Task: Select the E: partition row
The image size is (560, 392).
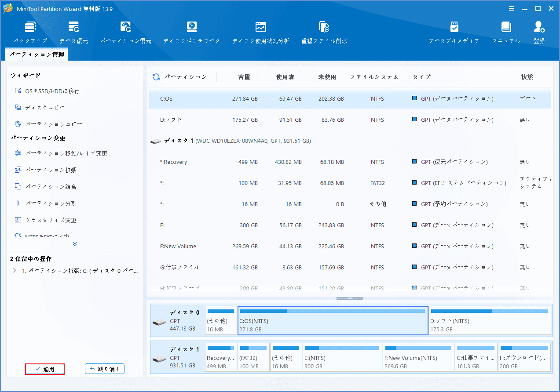Action: [350, 225]
